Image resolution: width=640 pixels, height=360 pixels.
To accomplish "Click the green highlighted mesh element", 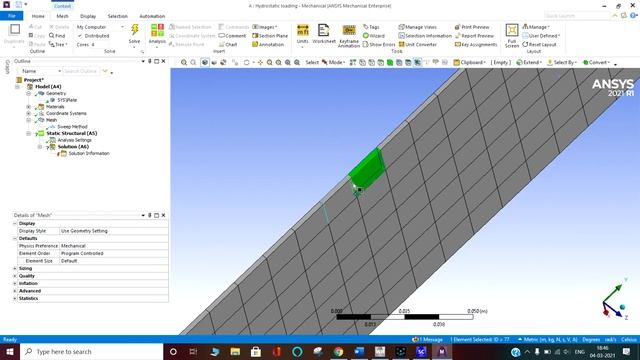I will [x=367, y=168].
